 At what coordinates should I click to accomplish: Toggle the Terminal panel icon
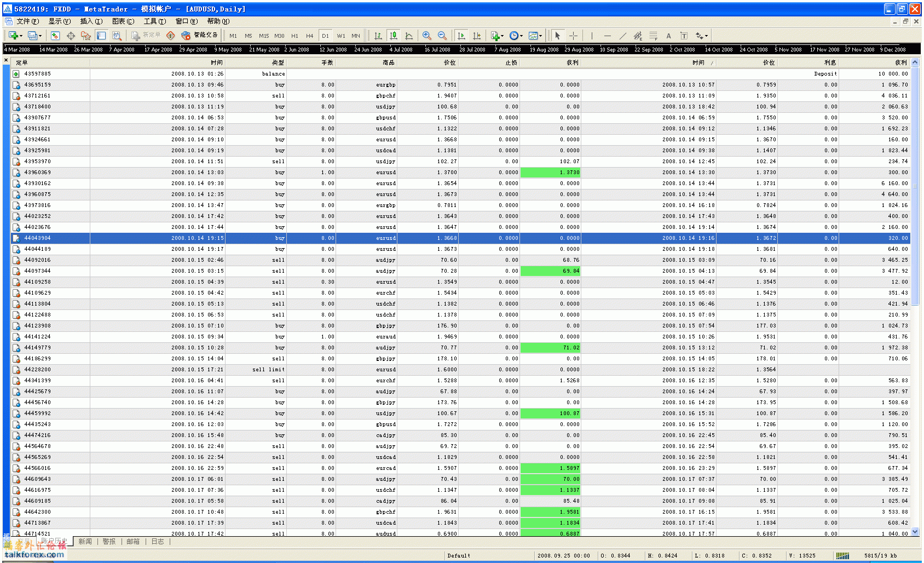point(101,36)
